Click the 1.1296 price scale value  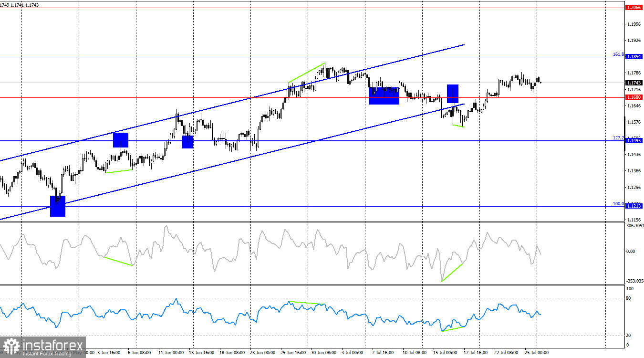634,187
